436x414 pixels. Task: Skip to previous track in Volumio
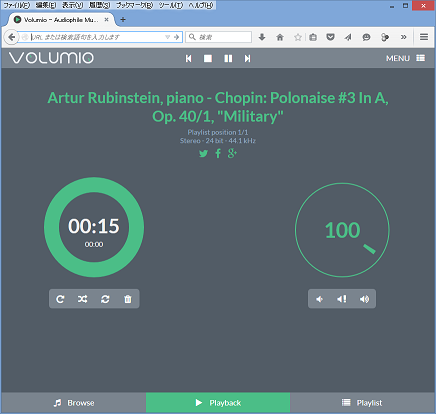pyautogui.click(x=189, y=59)
